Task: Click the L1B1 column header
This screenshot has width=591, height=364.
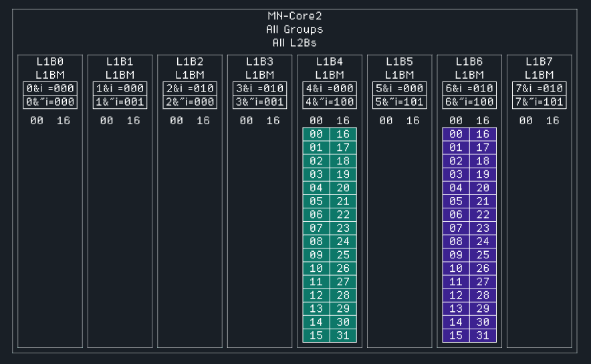Action: (x=120, y=61)
